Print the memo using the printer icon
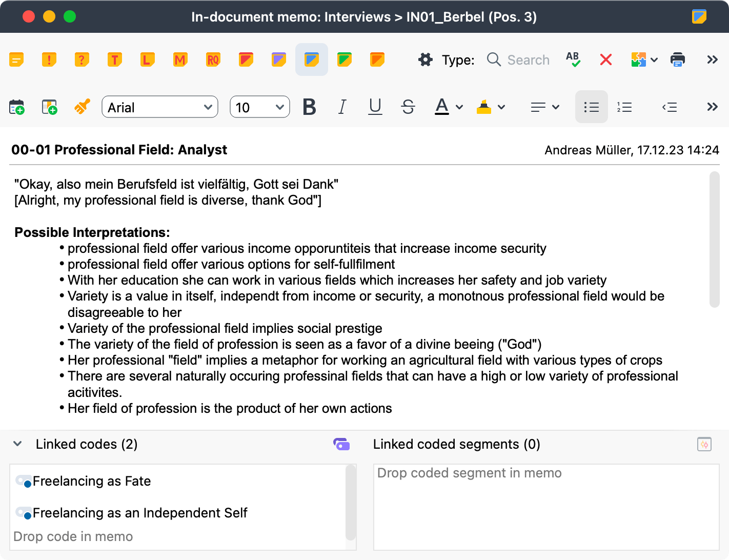Image resolution: width=729 pixels, height=560 pixels. click(x=677, y=59)
